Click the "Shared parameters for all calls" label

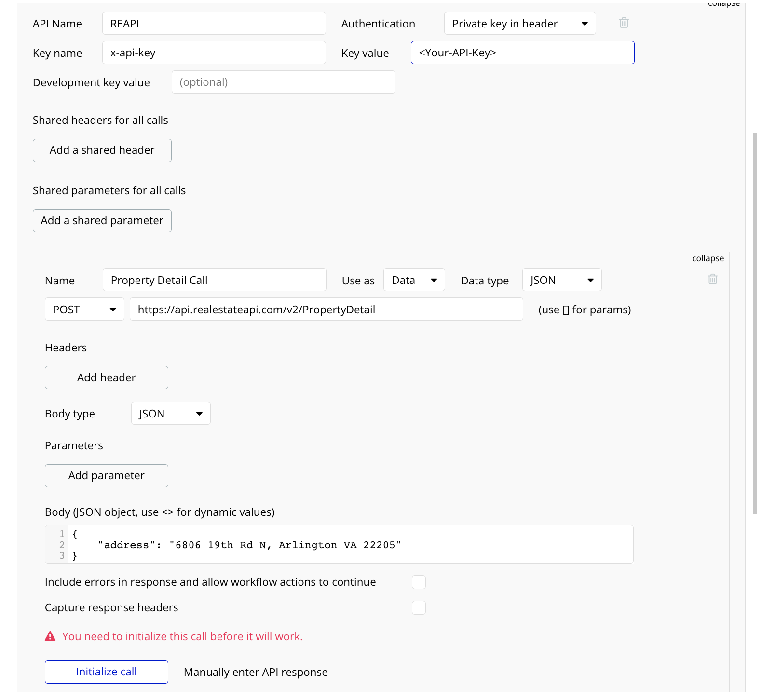point(109,190)
